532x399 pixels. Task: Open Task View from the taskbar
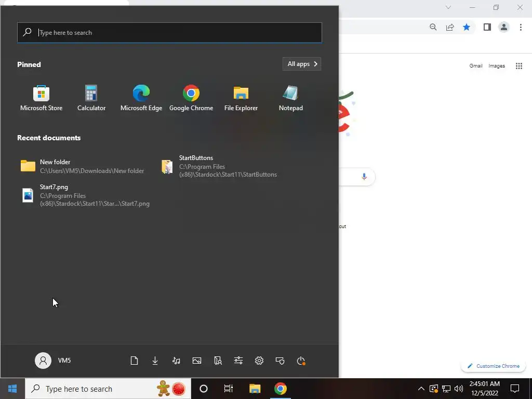229,389
